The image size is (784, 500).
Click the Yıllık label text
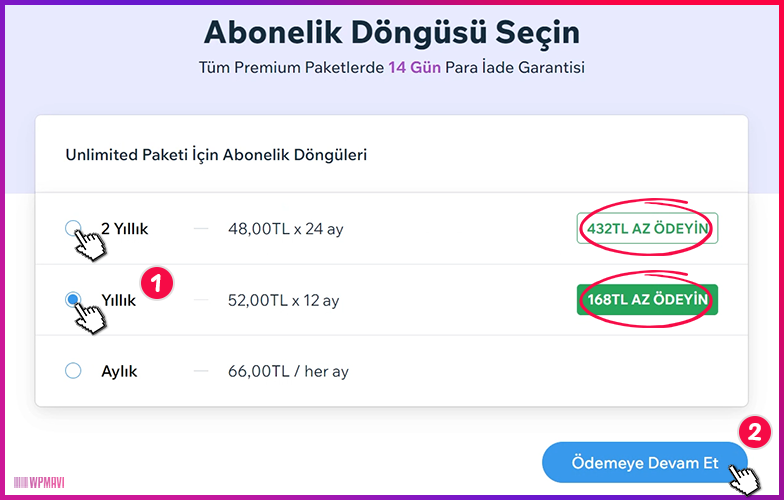click(x=118, y=300)
